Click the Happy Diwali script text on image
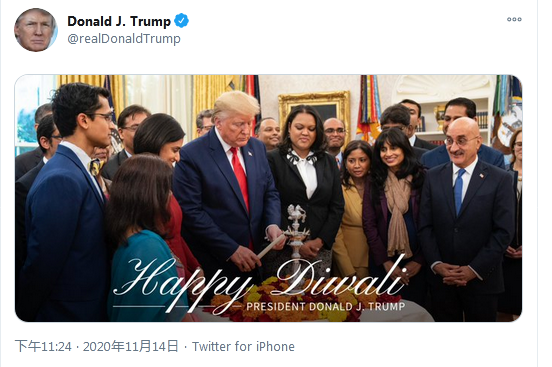This screenshot has height=367, width=552. [259, 285]
